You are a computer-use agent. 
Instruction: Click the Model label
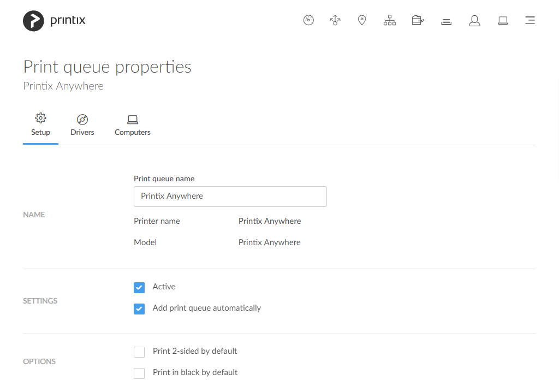[x=145, y=242]
